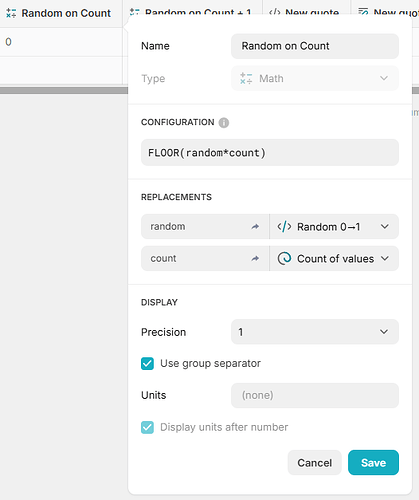Edit the random replacement name field
Image resolution: width=419 pixels, height=500 pixels.
[x=205, y=227]
